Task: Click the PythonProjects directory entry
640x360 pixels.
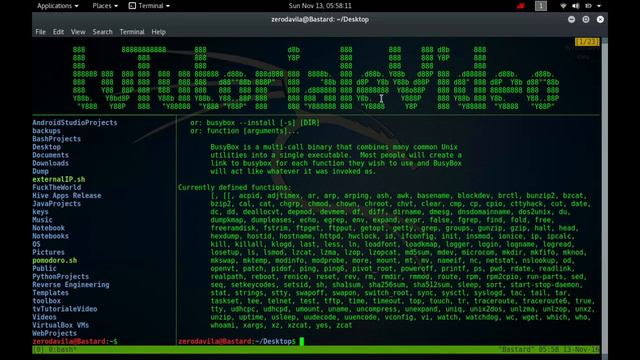Action: [x=61, y=276]
